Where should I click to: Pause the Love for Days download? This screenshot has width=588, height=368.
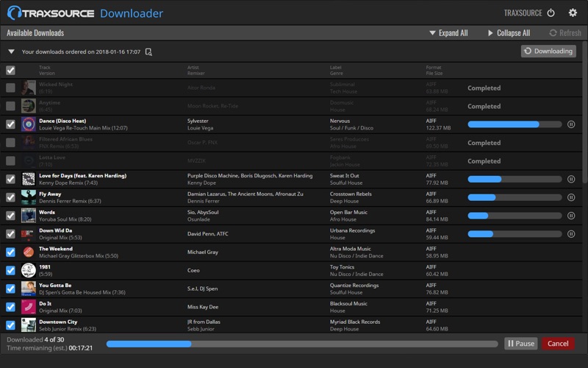coord(571,179)
